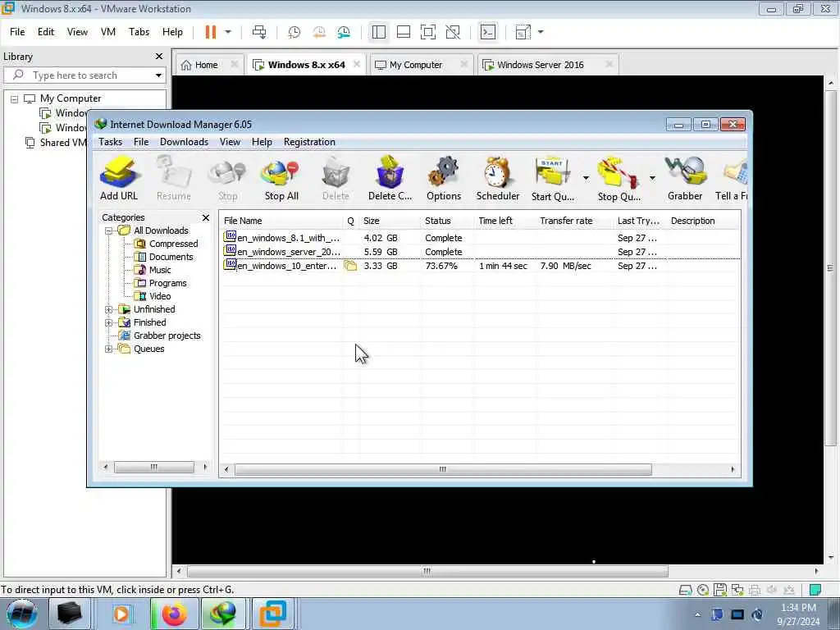Screen dimensions: 840x630
Task: Open the Windows Start button
Action: click(x=21, y=614)
